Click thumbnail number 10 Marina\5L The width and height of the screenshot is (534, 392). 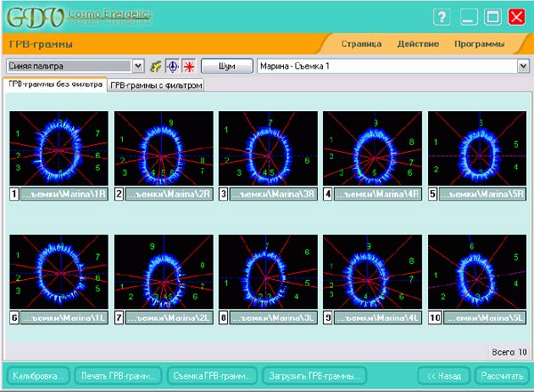477,269
